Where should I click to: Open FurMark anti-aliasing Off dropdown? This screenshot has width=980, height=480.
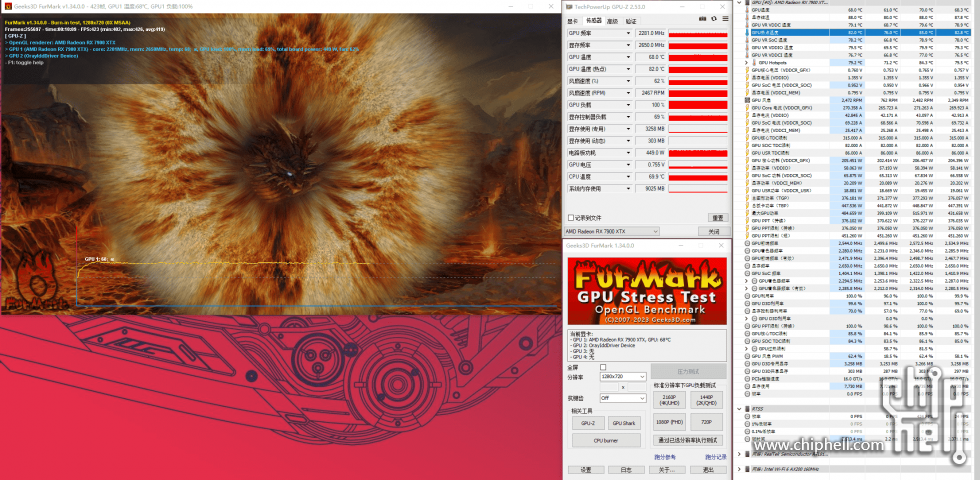623,398
